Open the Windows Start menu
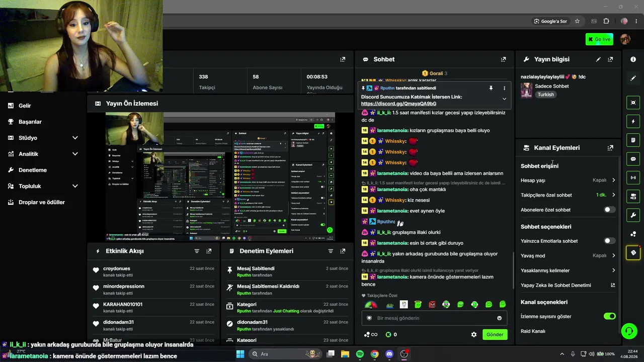Viewport: 644px width, 362px height. tap(240, 354)
